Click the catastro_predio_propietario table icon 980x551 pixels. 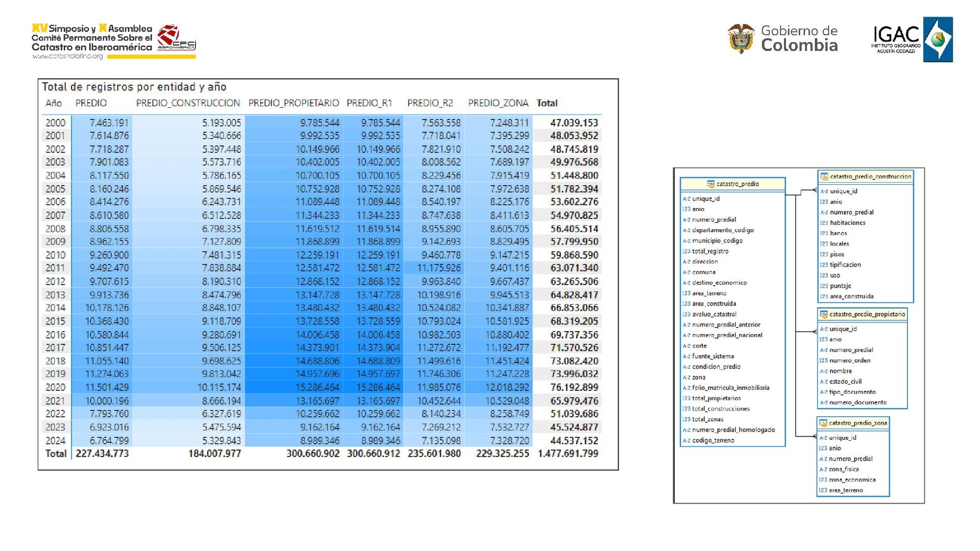click(x=823, y=314)
